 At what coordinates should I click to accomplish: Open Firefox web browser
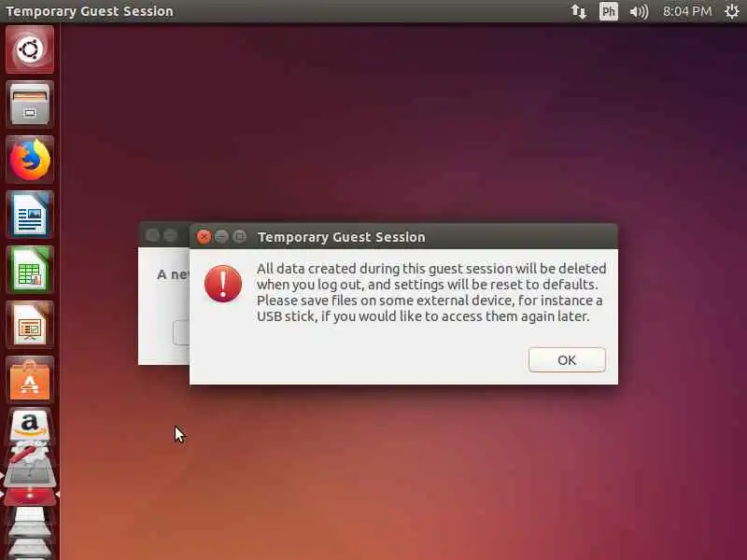30,160
